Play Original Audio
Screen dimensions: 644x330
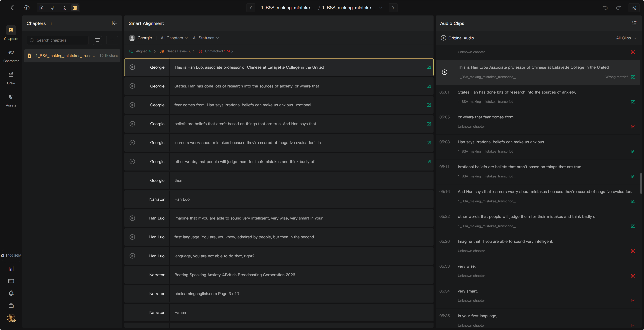443,38
